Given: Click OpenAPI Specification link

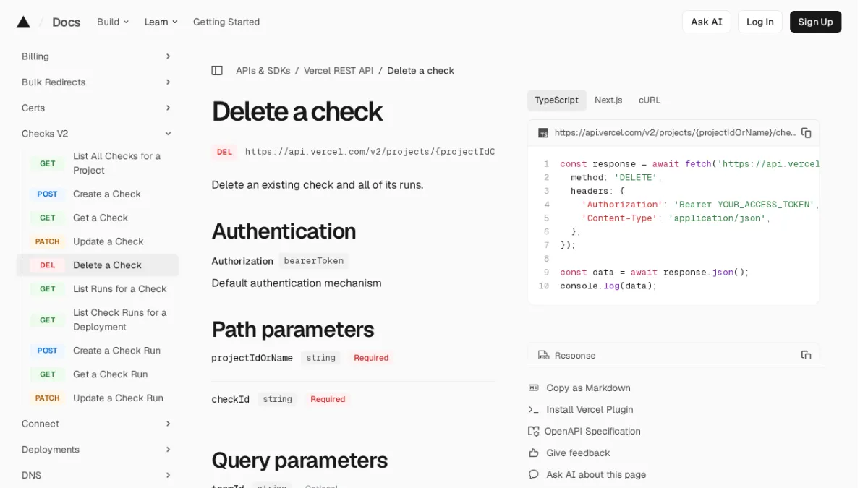Looking at the screenshot, I should click(x=592, y=432).
